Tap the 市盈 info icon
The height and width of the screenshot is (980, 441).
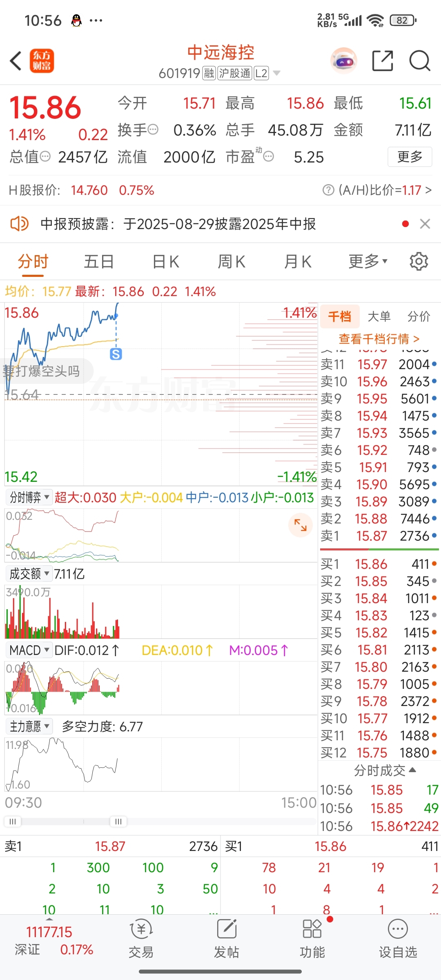(268, 156)
